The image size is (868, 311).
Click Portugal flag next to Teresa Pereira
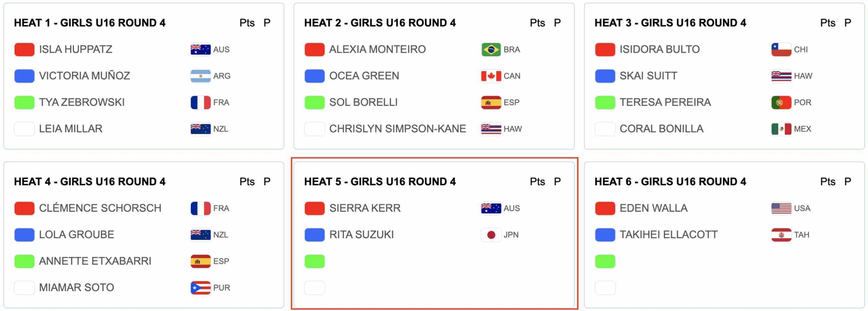tap(781, 102)
